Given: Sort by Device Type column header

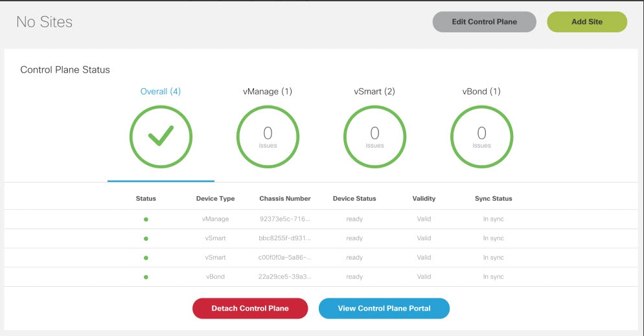Looking at the screenshot, I should [x=215, y=199].
